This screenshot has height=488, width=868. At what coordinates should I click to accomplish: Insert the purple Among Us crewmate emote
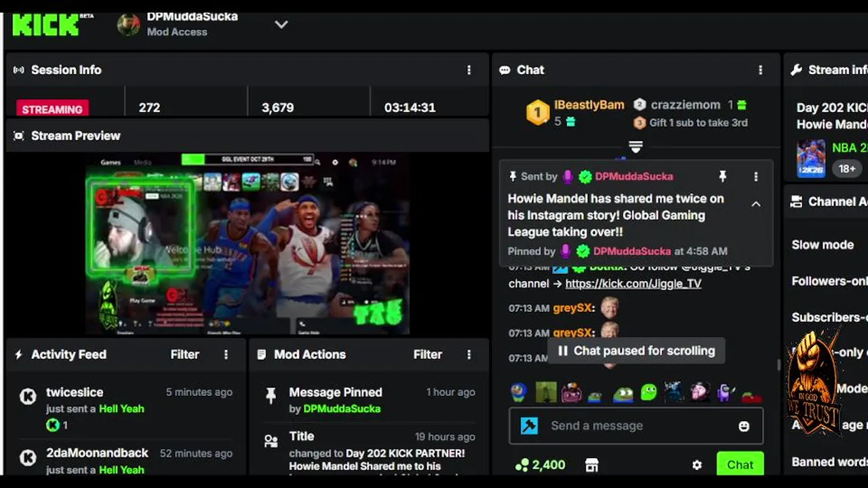725,392
